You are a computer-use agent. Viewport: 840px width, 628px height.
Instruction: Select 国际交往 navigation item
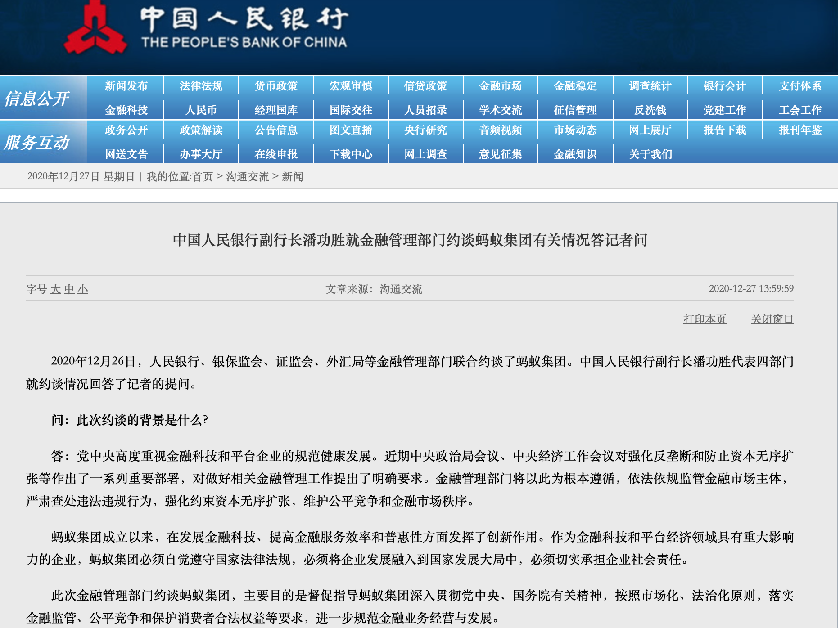[x=351, y=110]
